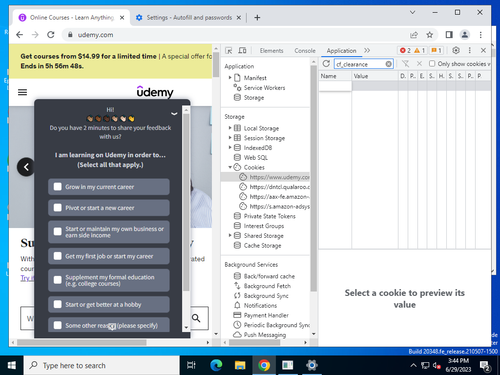
Task: Select aax-fe.amazon cookies entry
Action: pyautogui.click(x=275, y=196)
